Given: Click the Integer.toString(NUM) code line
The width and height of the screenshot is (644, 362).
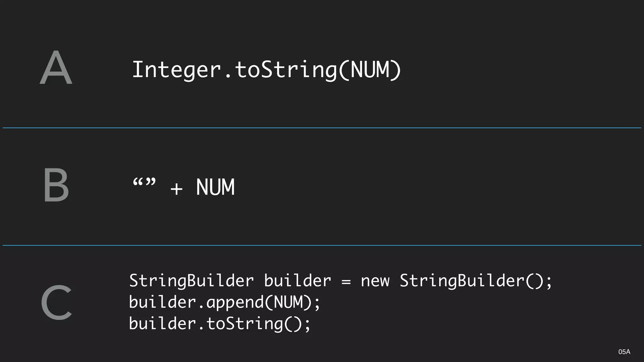Looking at the screenshot, I should pos(267,70).
